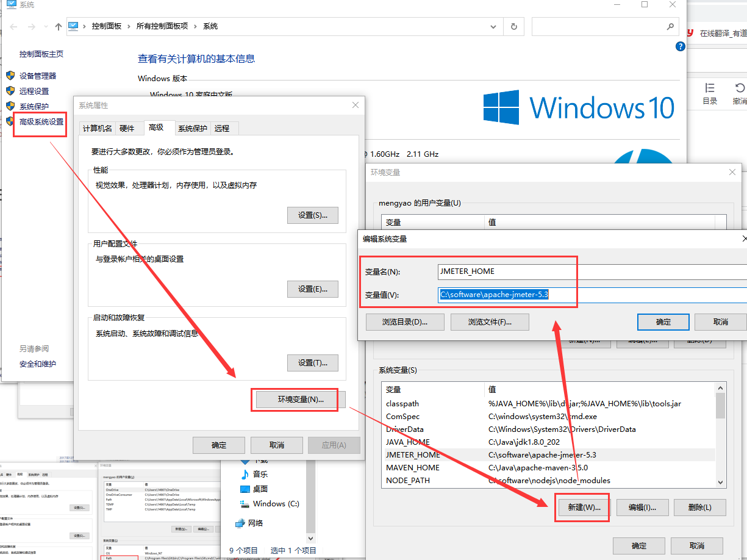This screenshot has height=560, width=747.
Task: Cancel the 环境变量 dialog
Action: tap(697, 546)
